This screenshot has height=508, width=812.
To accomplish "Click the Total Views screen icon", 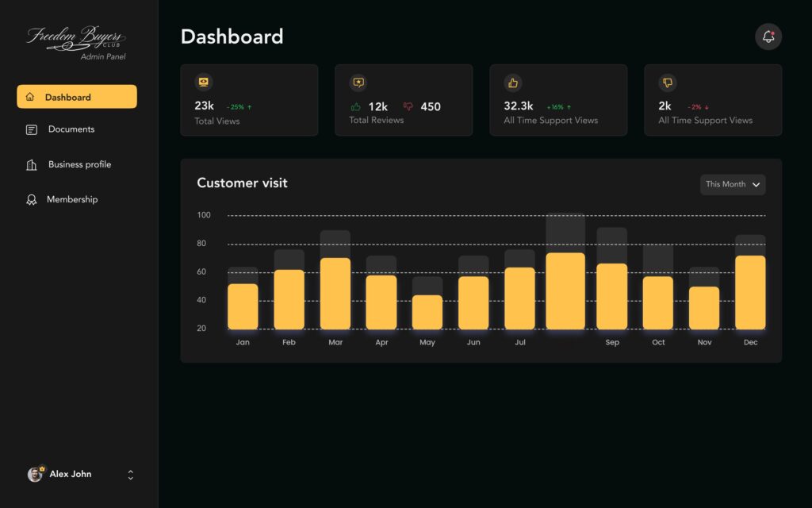I will (x=204, y=82).
